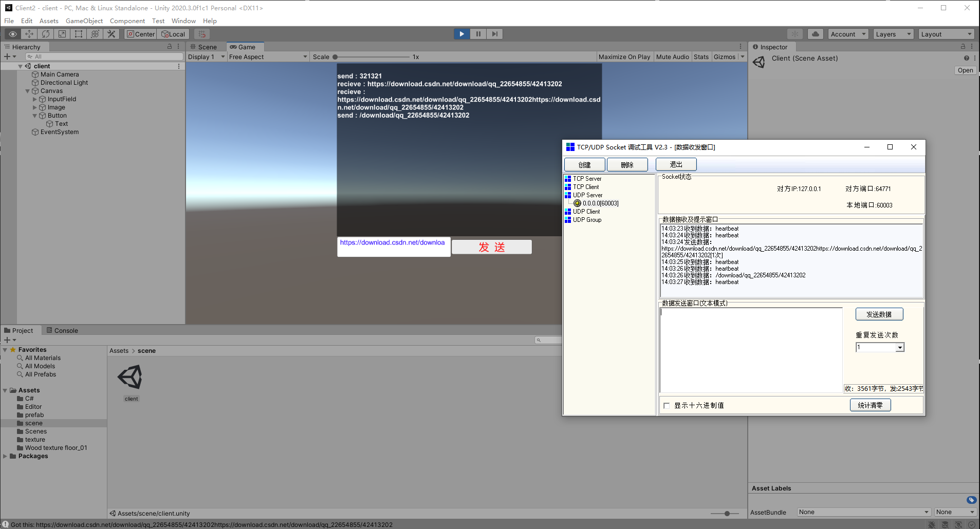The height and width of the screenshot is (529, 980).
Task: Open the Component menu
Action: (127, 21)
